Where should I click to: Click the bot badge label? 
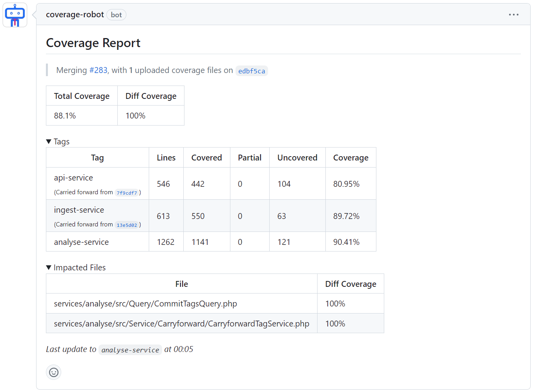[116, 15]
